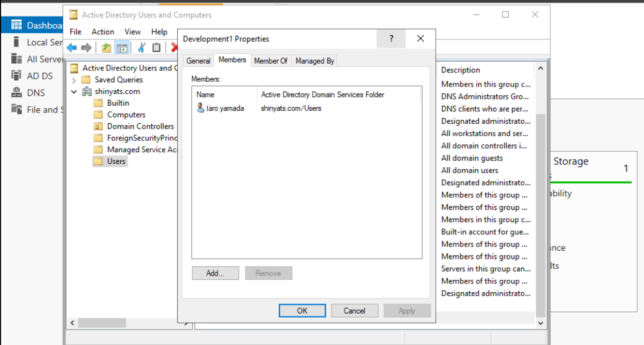Click the Paste clipboard toolbar icon
Image resolution: width=644 pixels, height=345 pixels.
(156, 48)
